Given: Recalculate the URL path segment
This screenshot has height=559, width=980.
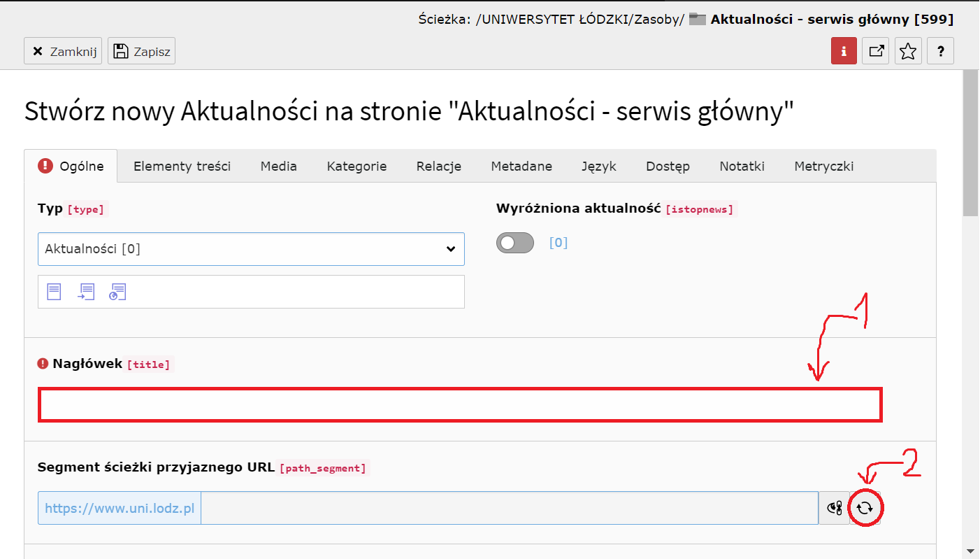Looking at the screenshot, I should 865,508.
